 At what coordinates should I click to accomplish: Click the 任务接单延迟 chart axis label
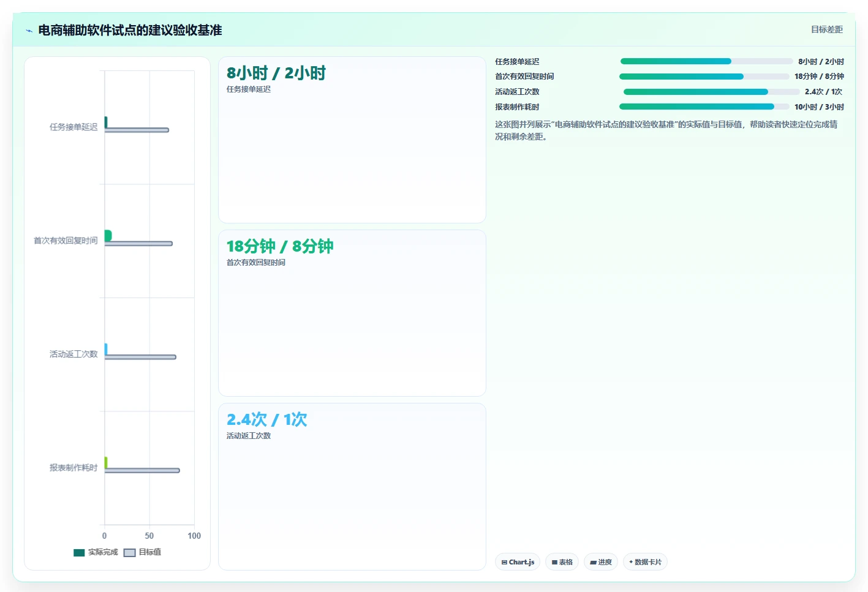tap(74, 127)
